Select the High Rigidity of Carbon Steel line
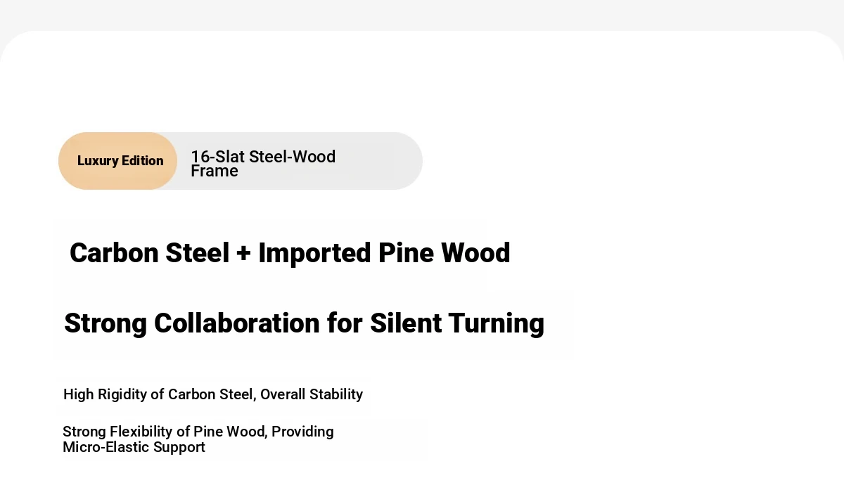Screen dimensions: 844x504 pos(212,394)
